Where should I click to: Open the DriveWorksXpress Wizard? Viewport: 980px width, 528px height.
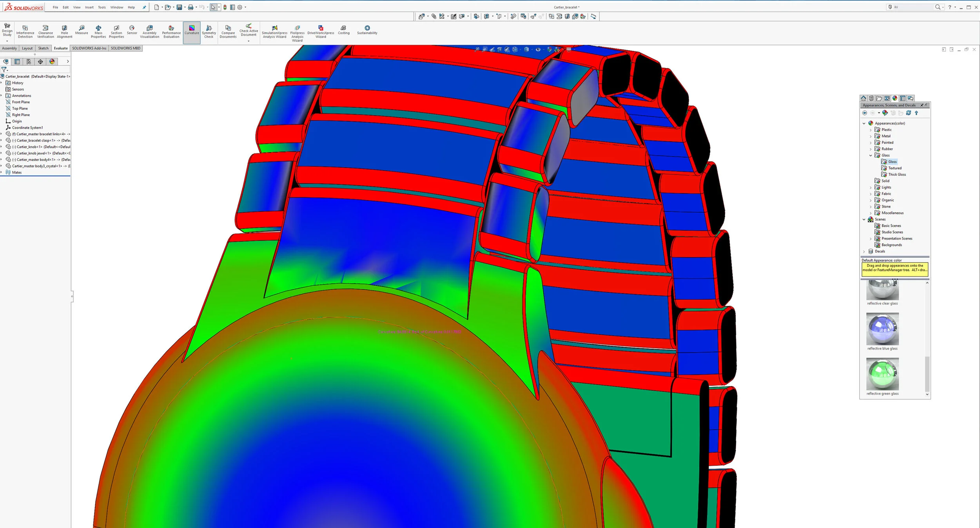[x=321, y=32]
